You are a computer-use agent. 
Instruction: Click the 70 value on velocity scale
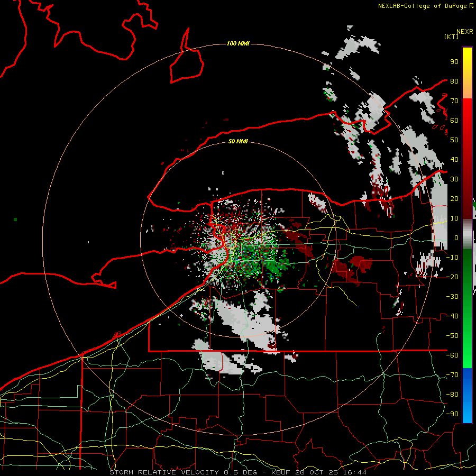(x=454, y=101)
